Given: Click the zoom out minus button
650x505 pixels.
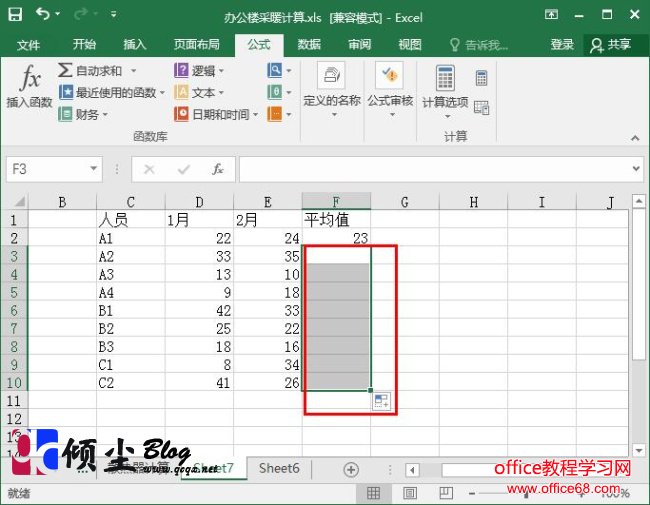Looking at the screenshot, I should (472, 493).
